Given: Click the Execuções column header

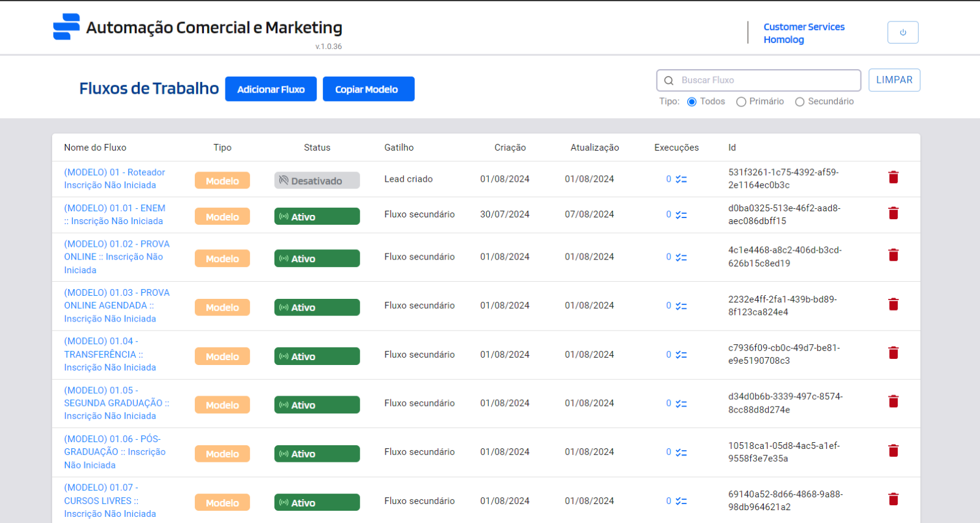Looking at the screenshot, I should click(x=676, y=148).
